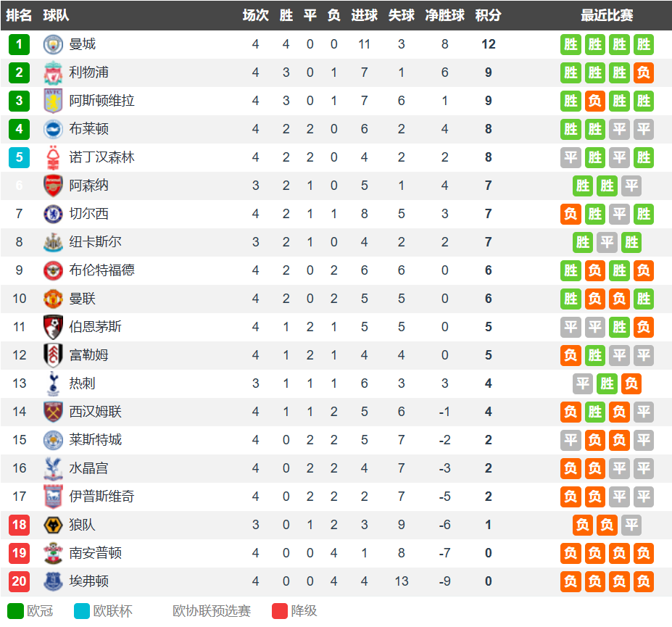Screen dimensions: 672x627
Task: Click the blue 欧联杯 legend swatch
Action: pyautogui.click(x=82, y=611)
